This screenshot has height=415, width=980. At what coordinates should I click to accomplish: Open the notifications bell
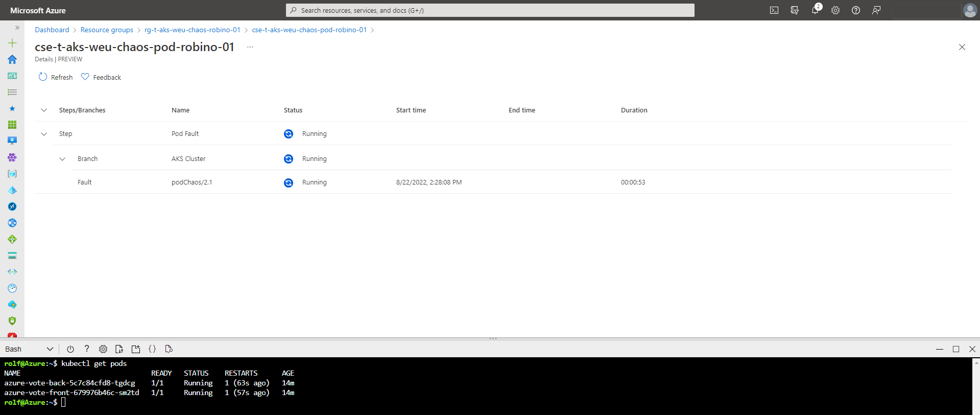[815, 10]
